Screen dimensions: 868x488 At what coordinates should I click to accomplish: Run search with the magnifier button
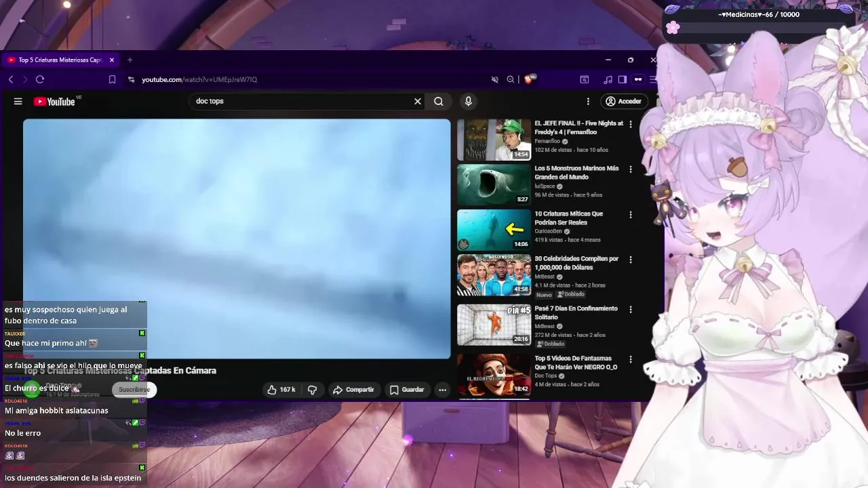[x=439, y=101]
